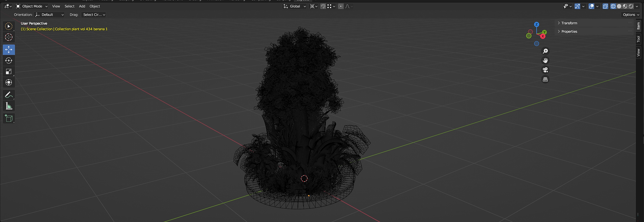Switch to solid shading

[619, 6]
